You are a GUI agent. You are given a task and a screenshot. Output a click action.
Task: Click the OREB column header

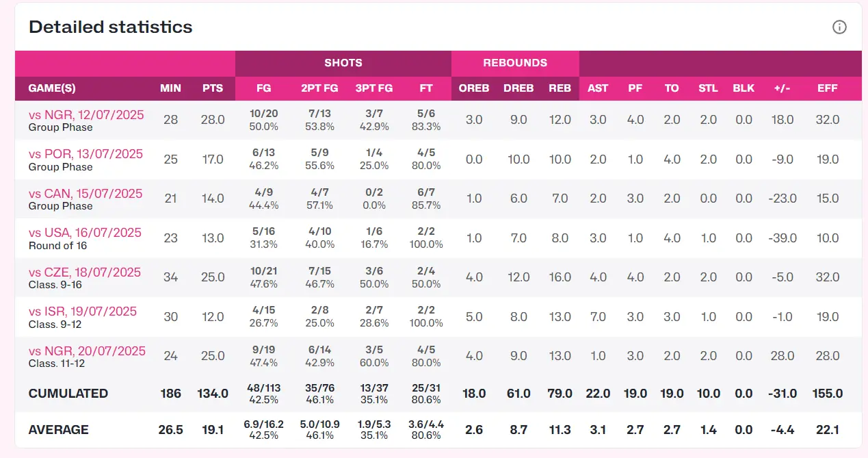(474, 88)
